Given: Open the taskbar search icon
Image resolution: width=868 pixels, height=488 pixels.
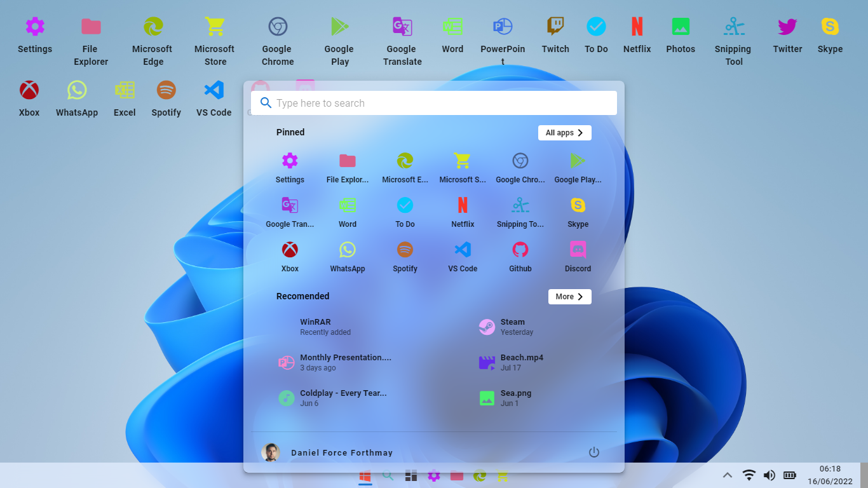Looking at the screenshot, I should click(x=388, y=475).
